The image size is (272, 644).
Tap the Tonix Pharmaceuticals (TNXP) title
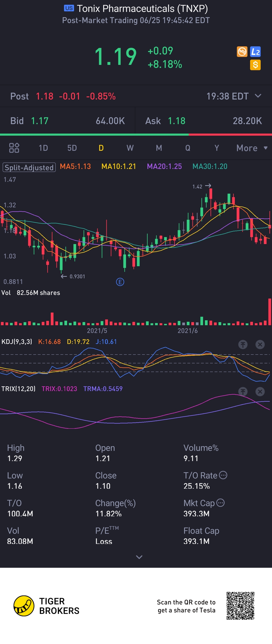[x=142, y=9]
